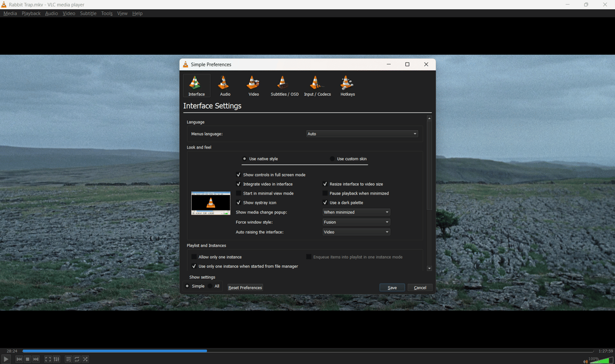
Task: Open Menus language dropdown
Action: [x=362, y=134]
